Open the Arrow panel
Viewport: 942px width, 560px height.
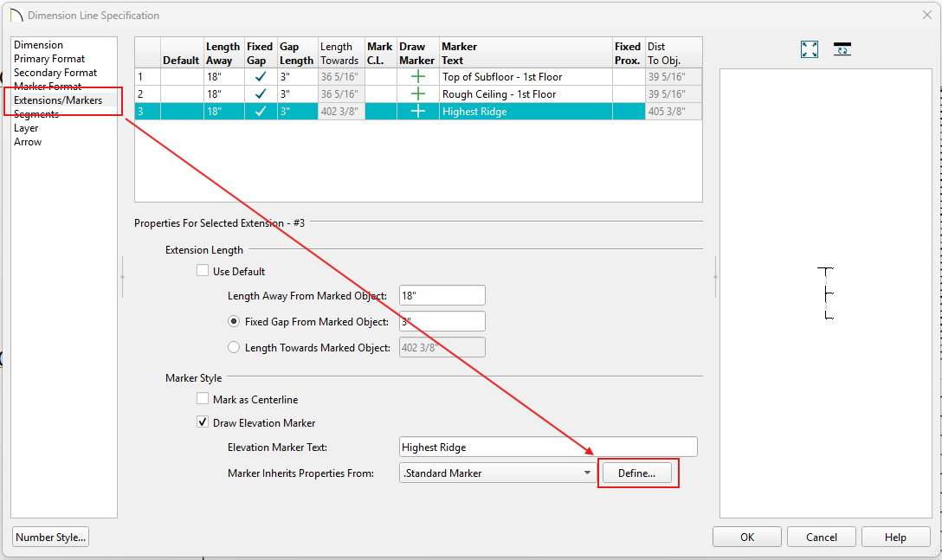(28, 142)
